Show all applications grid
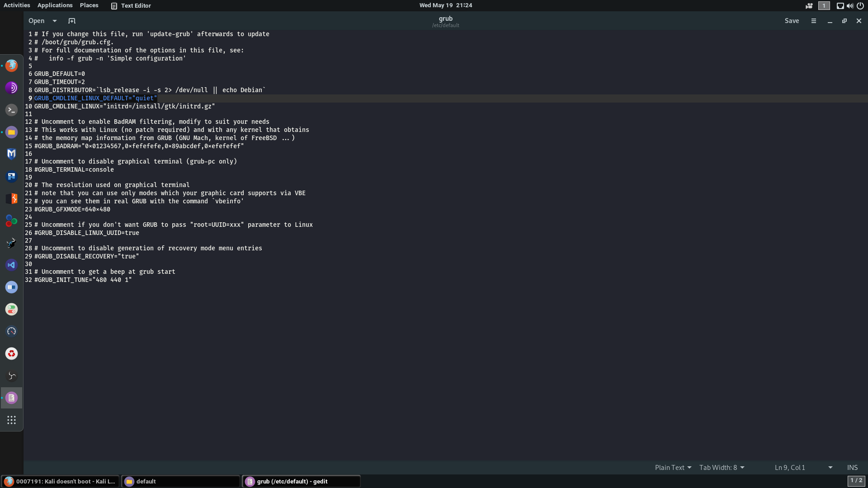 pyautogui.click(x=11, y=420)
